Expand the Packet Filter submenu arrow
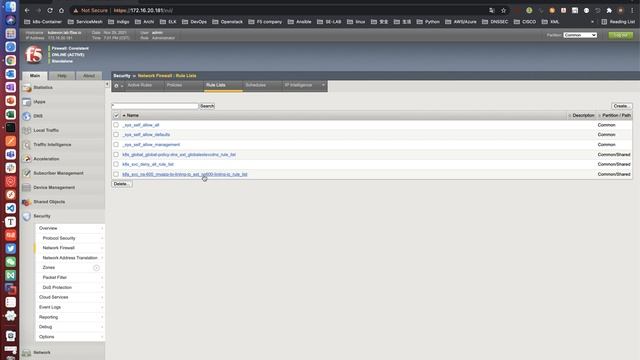 pyautogui.click(x=102, y=278)
